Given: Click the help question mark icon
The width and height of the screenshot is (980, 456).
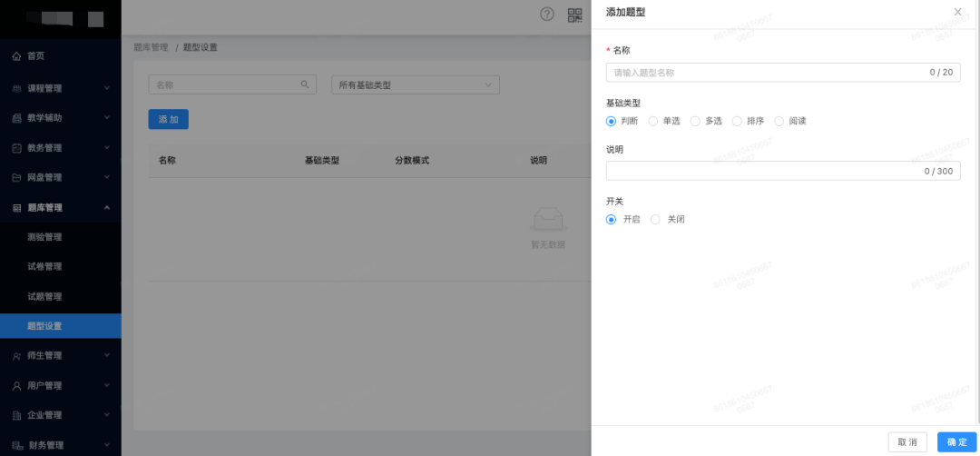Looking at the screenshot, I should pos(546,14).
